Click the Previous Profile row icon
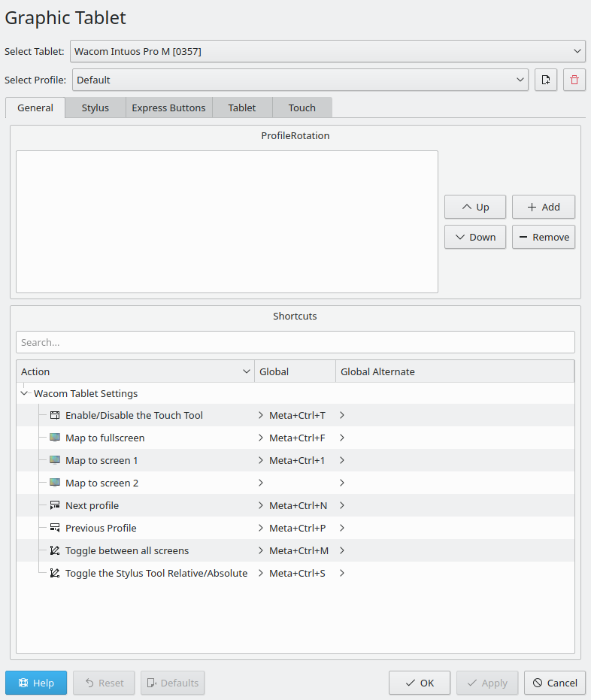Screen dimensions: 591x700 tap(55, 528)
